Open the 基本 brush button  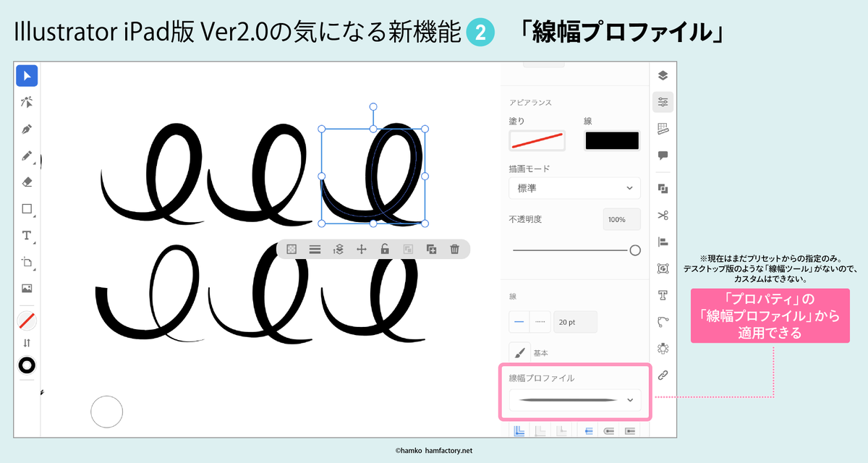click(519, 353)
